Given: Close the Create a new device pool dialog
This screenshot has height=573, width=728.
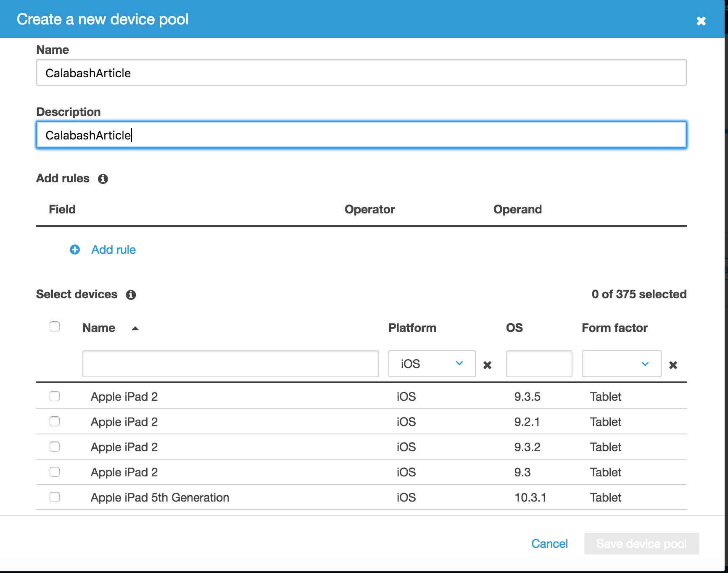Looking at the screenshot, I should [701, 21].
